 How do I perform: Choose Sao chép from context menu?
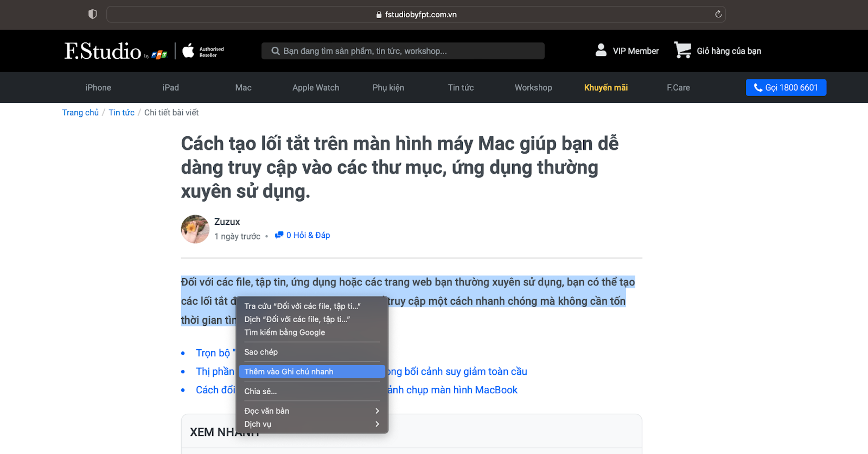click(261, 352)
